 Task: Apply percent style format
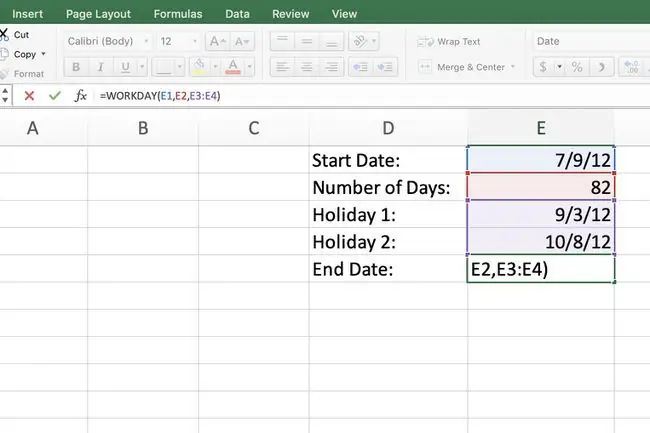click(577, 67)
